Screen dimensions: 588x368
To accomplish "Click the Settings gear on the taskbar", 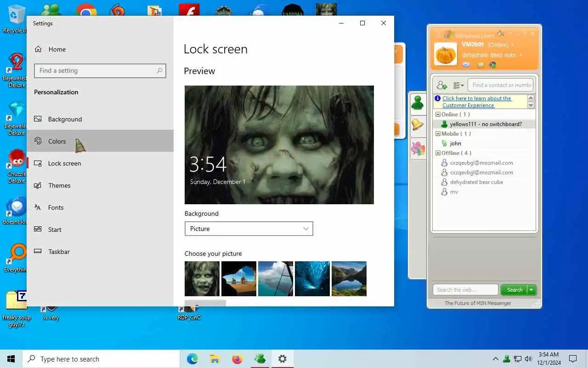I will pyautogui.click(x=283, y=359).
